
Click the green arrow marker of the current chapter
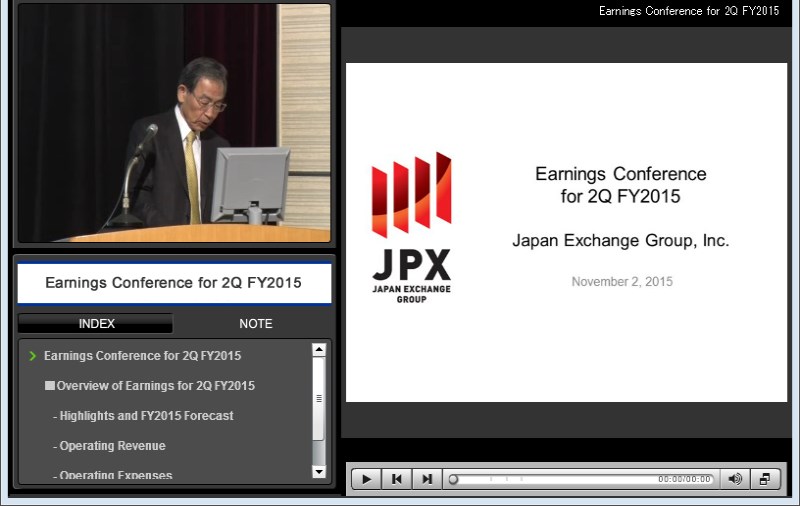point(33,356)
